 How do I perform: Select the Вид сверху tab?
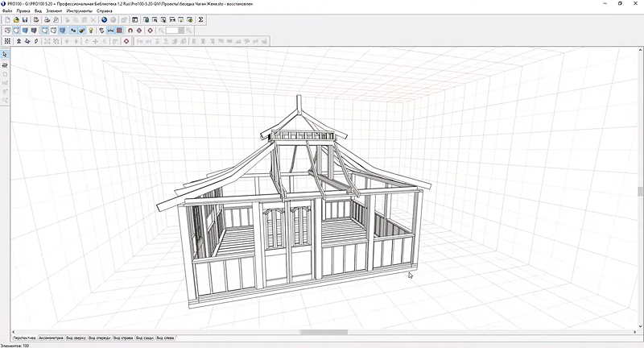(x=76, y=338)
